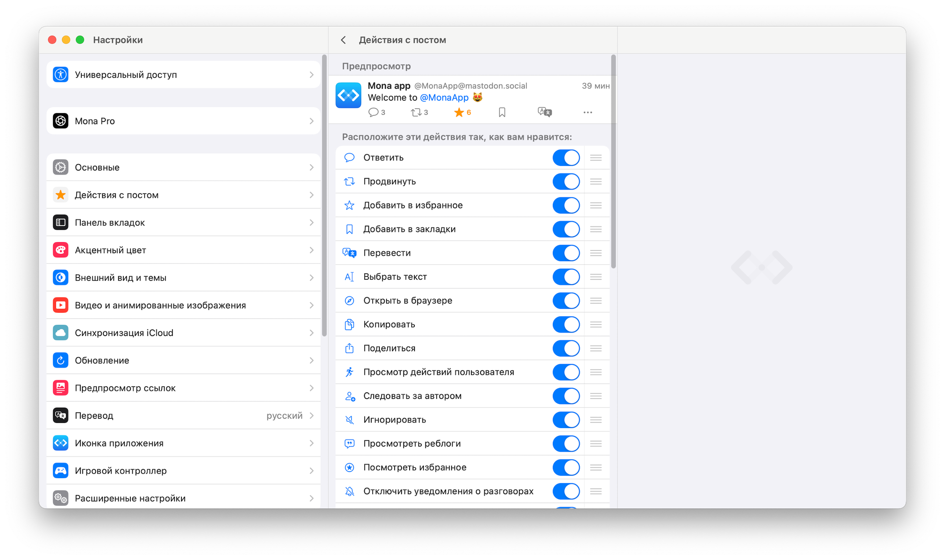Screen dimensions: 945x560
Task: Click the reply bubble icon in post preview
Action: (x=373, y=112)
